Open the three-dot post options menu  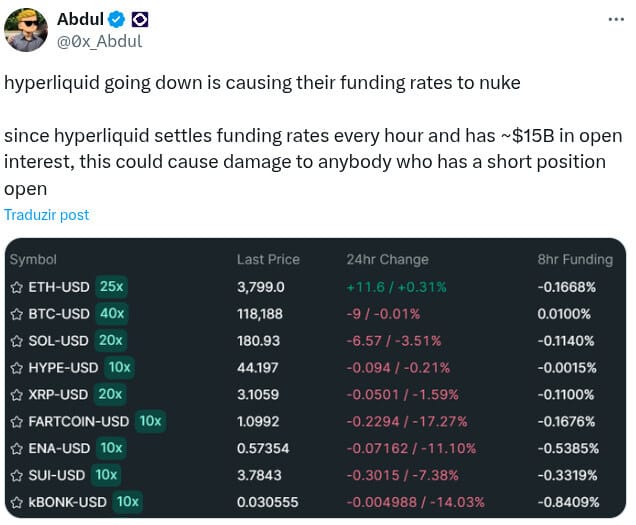[616, 19]
